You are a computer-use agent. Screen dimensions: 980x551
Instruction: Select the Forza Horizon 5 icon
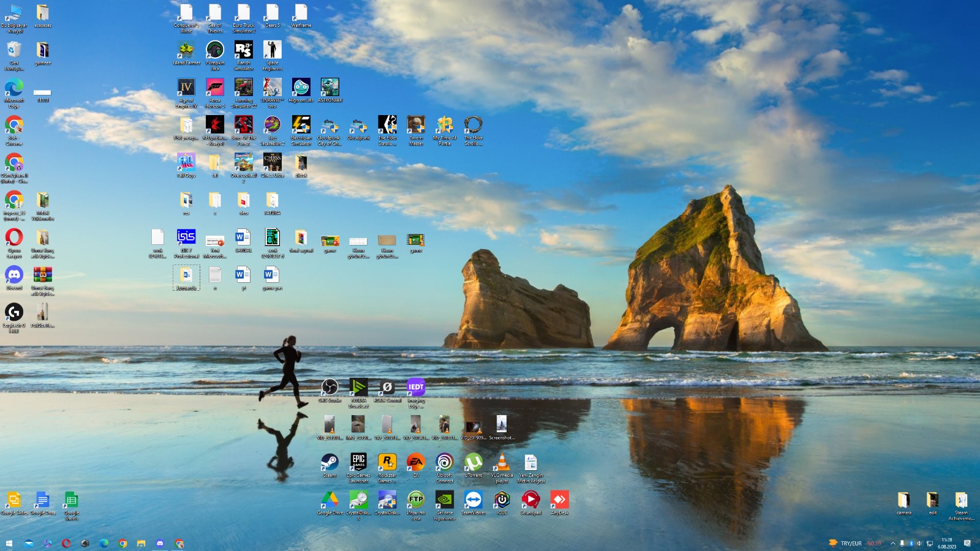point(215,92)
